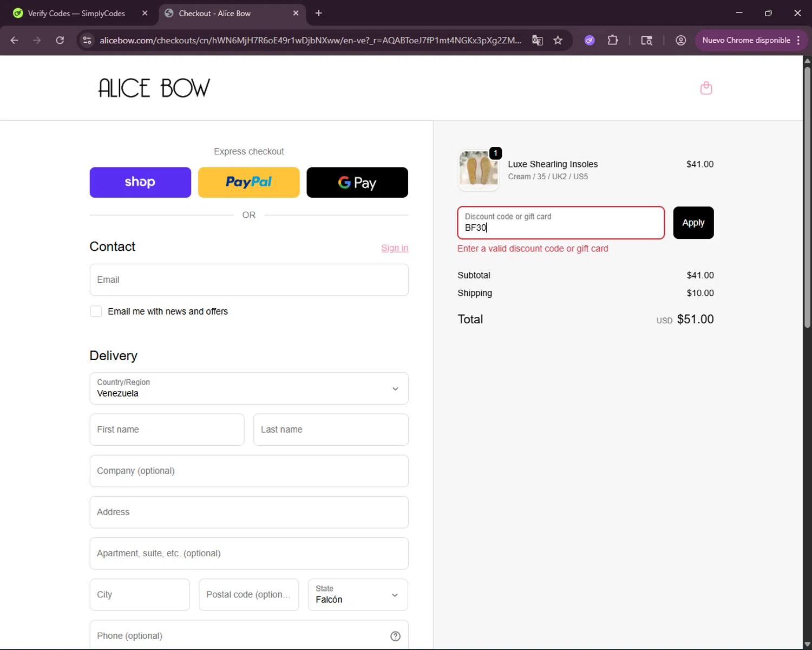
Task: Close the Checkout Alice Bow tab
Action: pyautogui.click(x=296, y=13)
